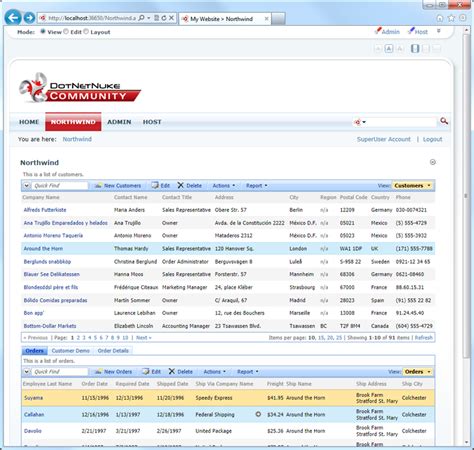The width and height of the screenshot is (474, 450).
Task: Click in the orders Quick Find field
Action: 60,372
